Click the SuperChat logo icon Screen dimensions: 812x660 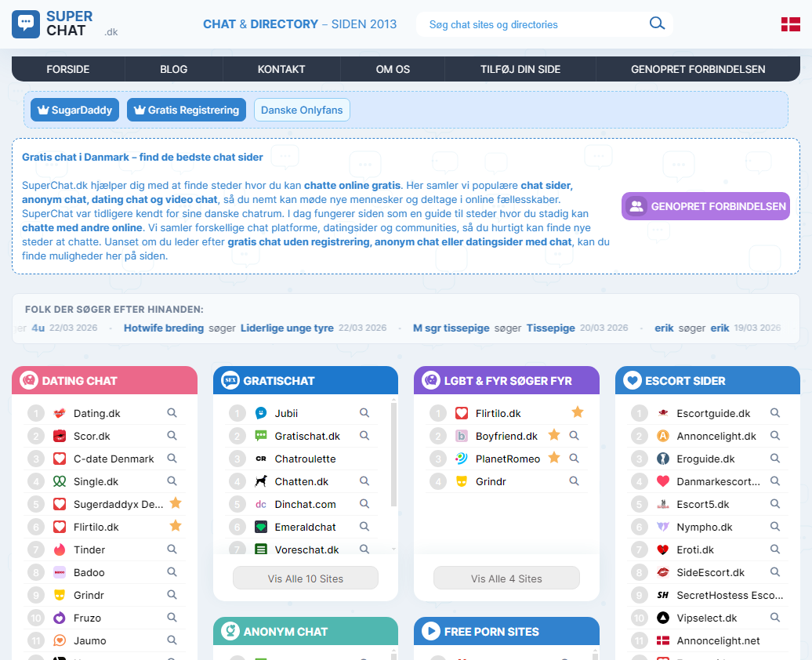[x=26, y=24]
